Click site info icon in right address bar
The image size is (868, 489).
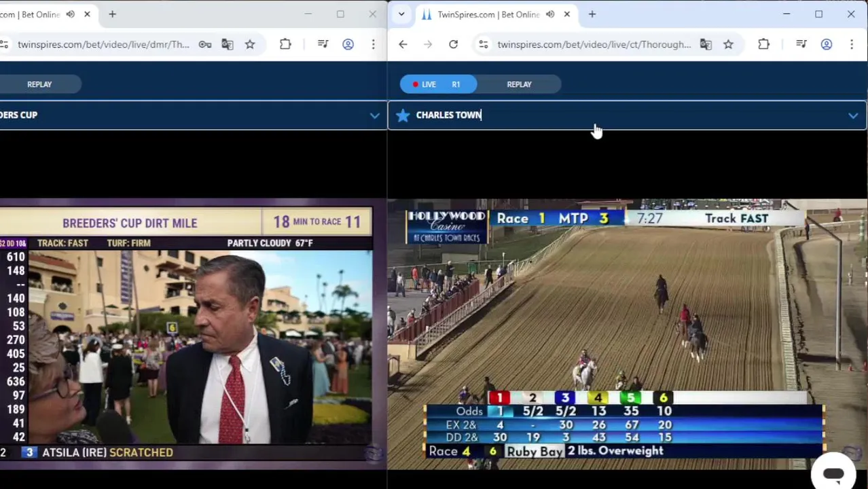point(483,45)
